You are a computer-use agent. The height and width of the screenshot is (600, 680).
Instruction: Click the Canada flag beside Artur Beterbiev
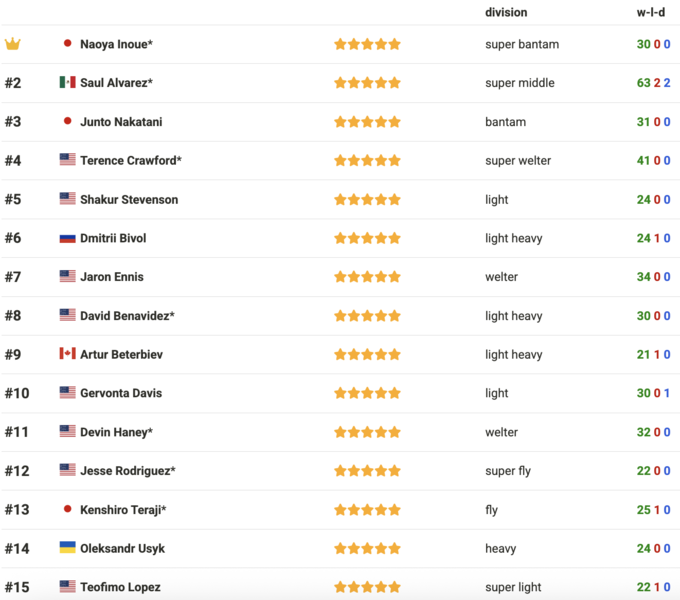tap(67, 354)
